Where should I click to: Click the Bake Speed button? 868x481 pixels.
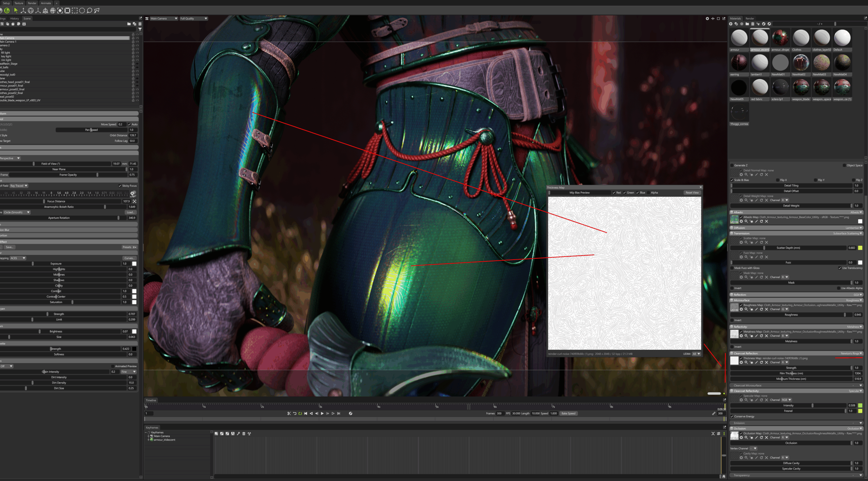[x=568, y=414]
